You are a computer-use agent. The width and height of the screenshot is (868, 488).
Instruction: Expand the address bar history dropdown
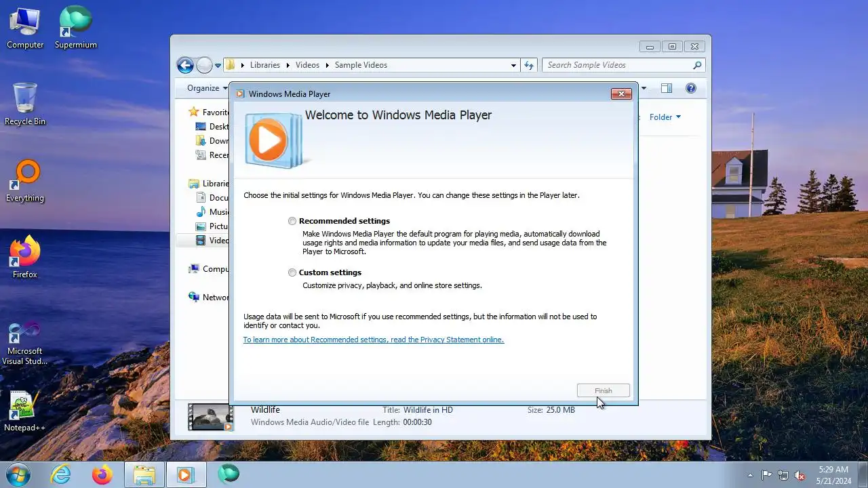[x=513, y=65]
